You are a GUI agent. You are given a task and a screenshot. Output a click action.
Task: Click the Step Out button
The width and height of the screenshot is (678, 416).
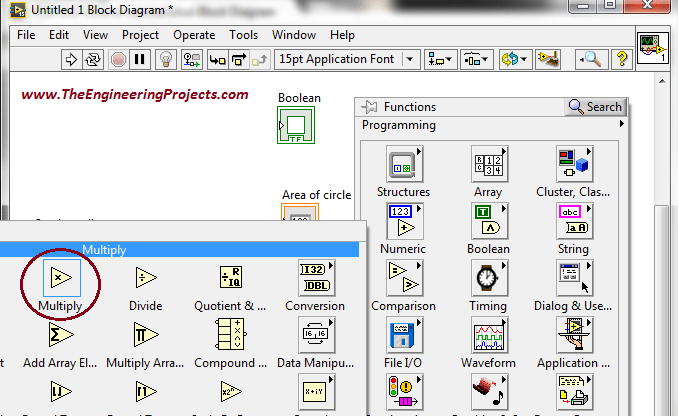click(260, 59)
